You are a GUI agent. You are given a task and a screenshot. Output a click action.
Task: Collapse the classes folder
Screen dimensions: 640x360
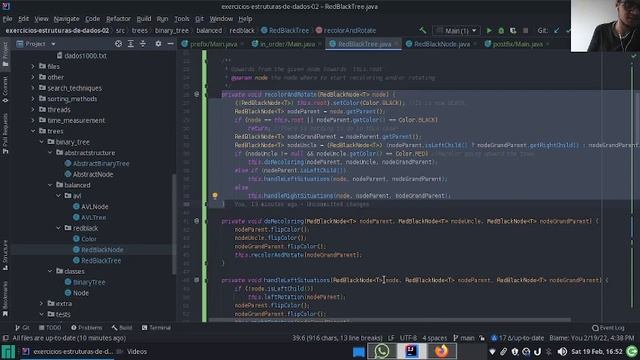(x=50, y=271)
